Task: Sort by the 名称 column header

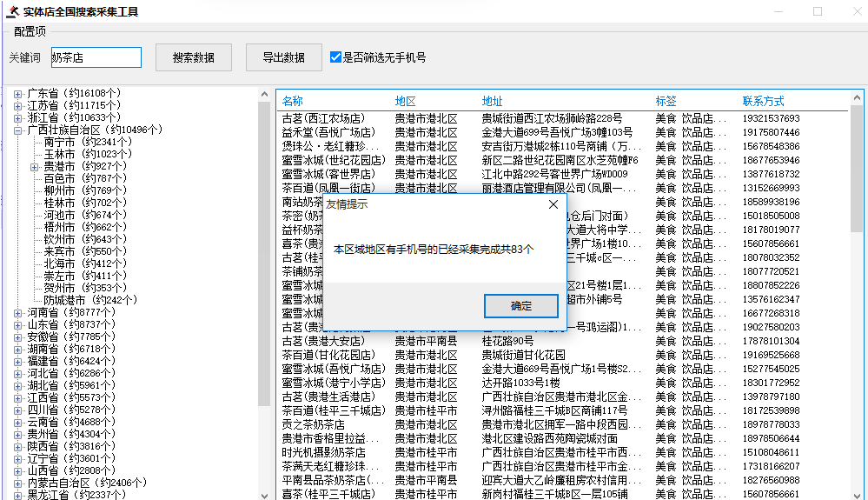Action: click(293, 101)
